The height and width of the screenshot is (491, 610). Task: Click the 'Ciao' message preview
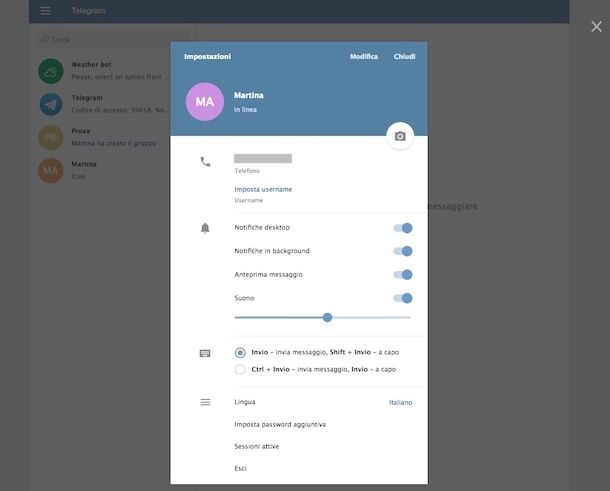click(78, 177)
